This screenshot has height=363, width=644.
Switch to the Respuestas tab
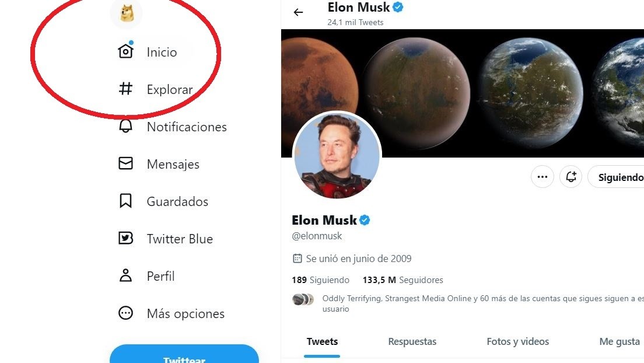412,341
